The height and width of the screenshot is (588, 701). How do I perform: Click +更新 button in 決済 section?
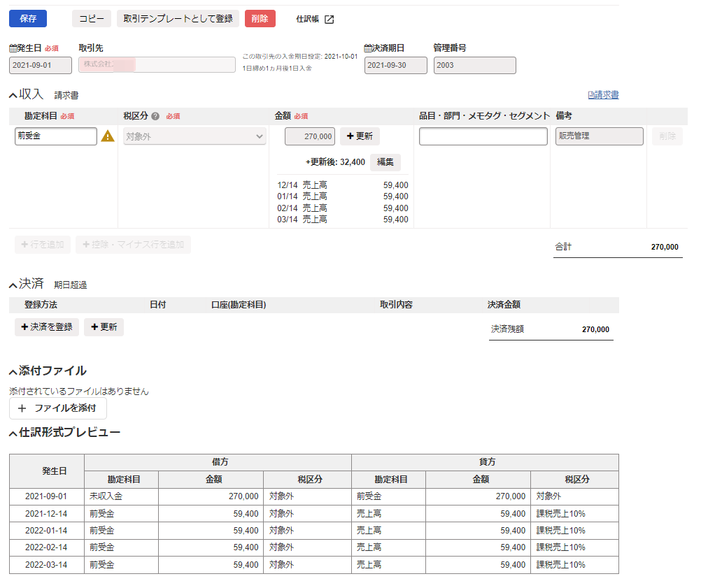click(x=104, y=327)
